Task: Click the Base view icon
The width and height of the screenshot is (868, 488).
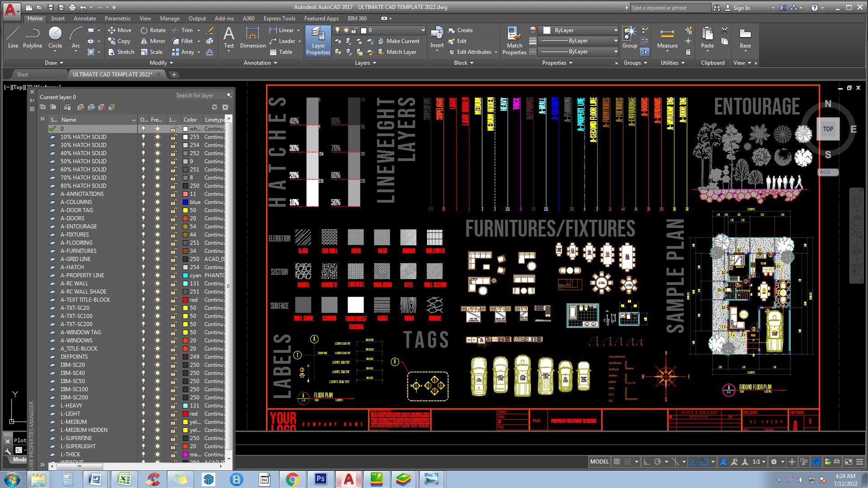Action: click(745, 37)
